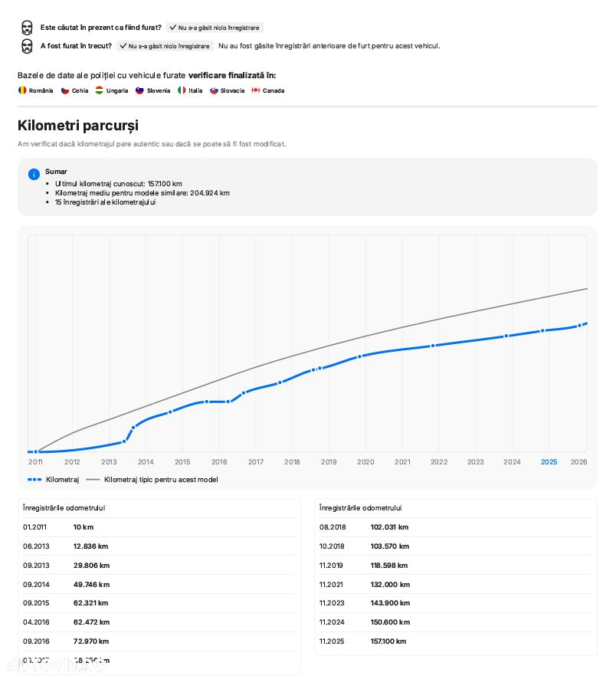
Task: Click the Ungaria flag icon
Action: tap(100, 90)
